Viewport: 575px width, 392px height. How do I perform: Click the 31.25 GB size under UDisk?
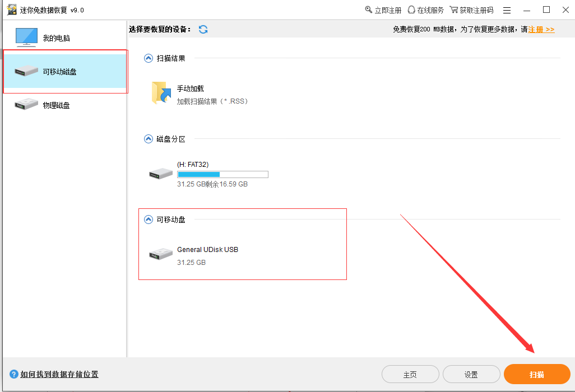pos(192,262)
